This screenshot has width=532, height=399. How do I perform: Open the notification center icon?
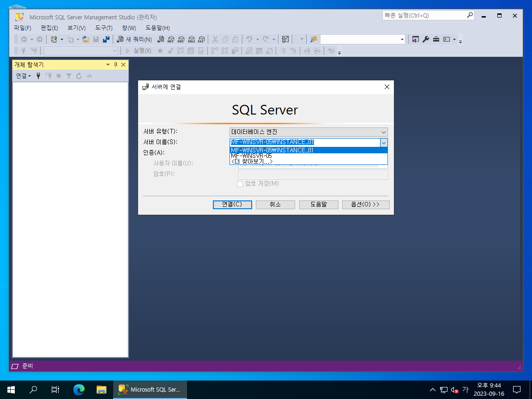516,390
